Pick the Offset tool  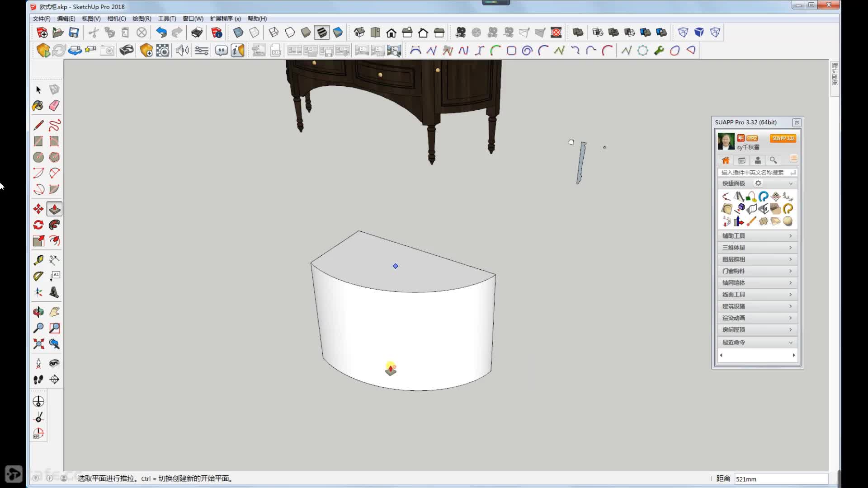(54, 240)
